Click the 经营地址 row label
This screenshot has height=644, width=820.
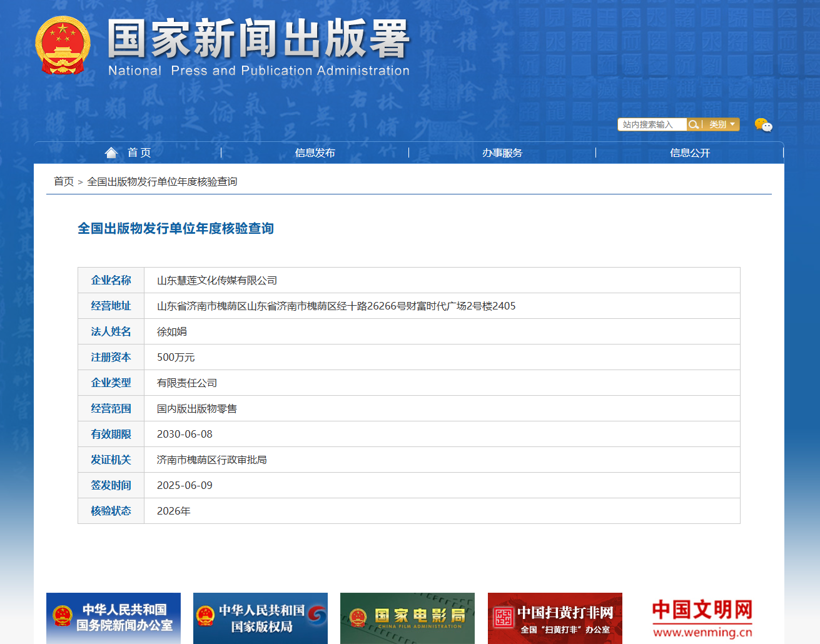tap(111, 306)
